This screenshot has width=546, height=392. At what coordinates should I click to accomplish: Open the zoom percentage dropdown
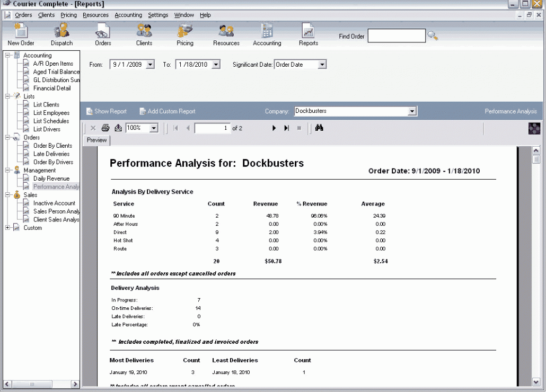click(x=154, y=128)
